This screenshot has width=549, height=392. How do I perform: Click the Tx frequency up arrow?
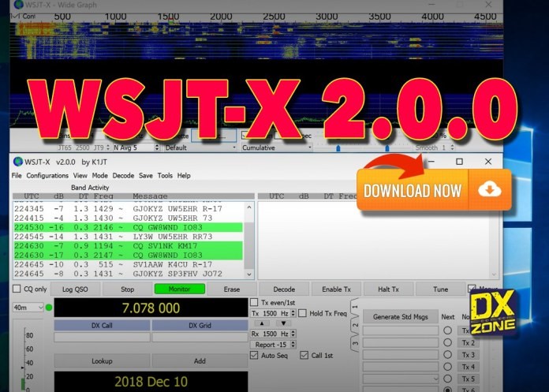262,323
